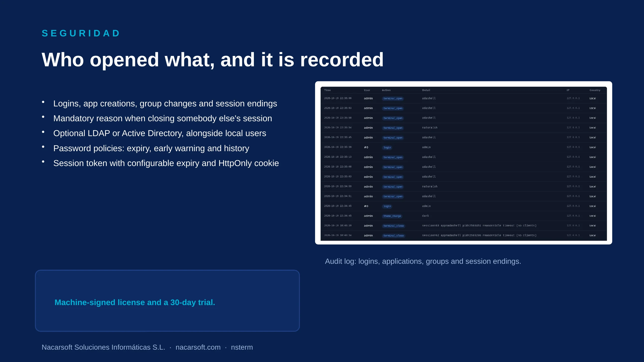Click the login badge at 22:35:39
Image resolution: width=644 pixels, height=362 pixels.
click(x=387, y=147)
